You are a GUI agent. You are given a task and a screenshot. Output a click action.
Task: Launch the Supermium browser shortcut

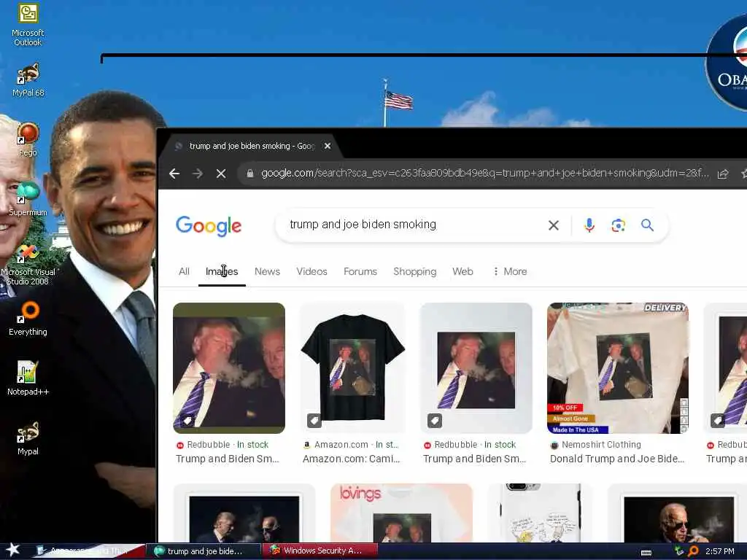pyautogui.click(x=28, y=199)
